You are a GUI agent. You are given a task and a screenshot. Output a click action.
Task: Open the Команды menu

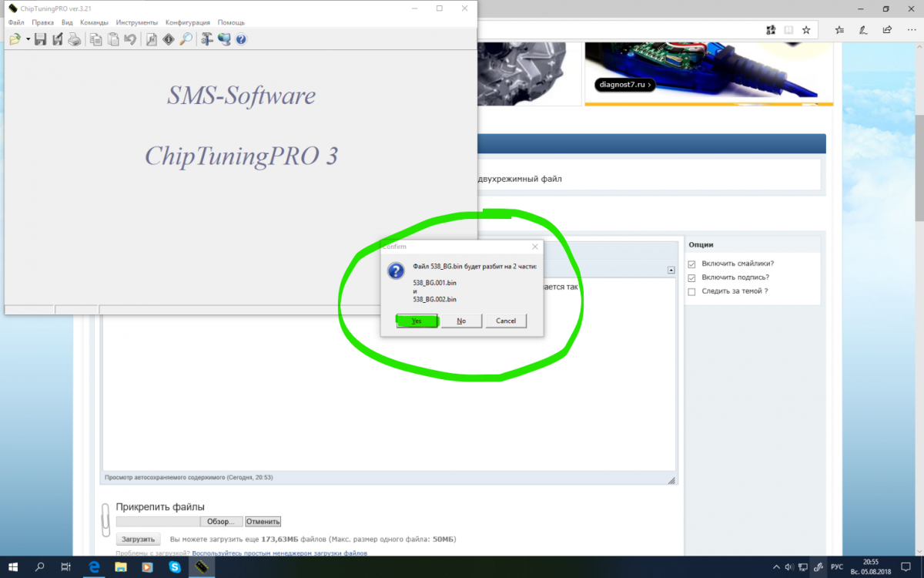coord(94,22)
